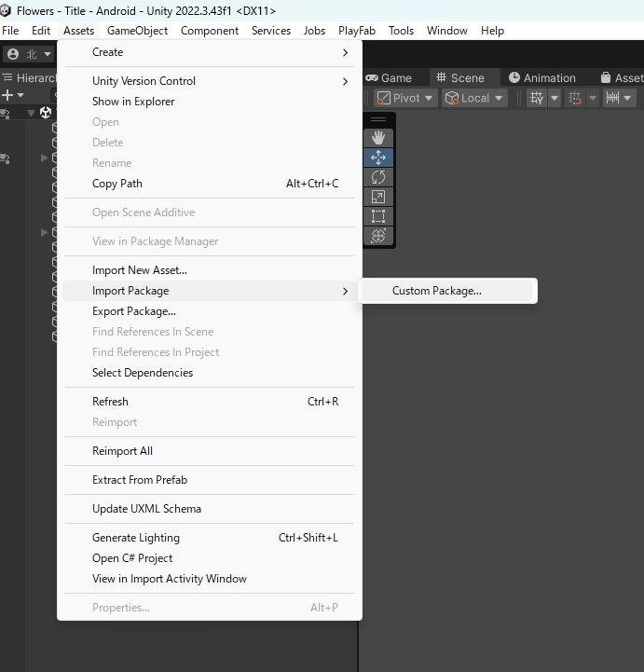Open the Services menu
Screen dimensions: 644x672
(271, 31)
